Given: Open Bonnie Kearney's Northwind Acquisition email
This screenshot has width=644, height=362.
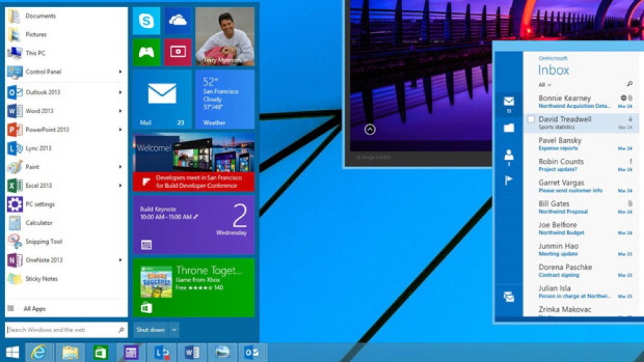Looking at the screenshot, I should [580, 101].
